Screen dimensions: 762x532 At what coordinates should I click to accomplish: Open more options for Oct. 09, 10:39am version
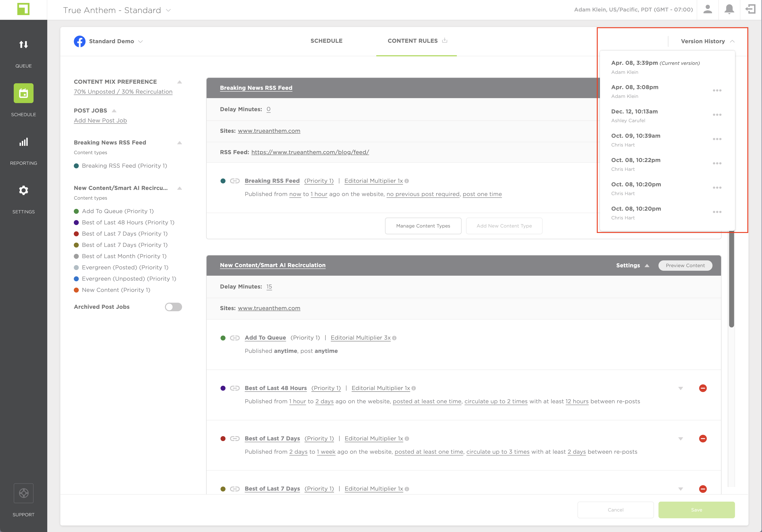coord(717,139)
